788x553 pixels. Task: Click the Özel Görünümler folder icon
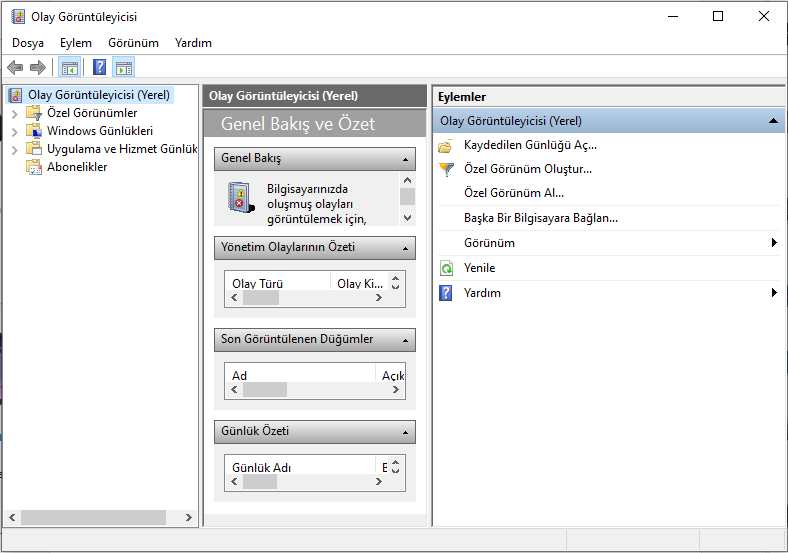(x=34, y=113)
